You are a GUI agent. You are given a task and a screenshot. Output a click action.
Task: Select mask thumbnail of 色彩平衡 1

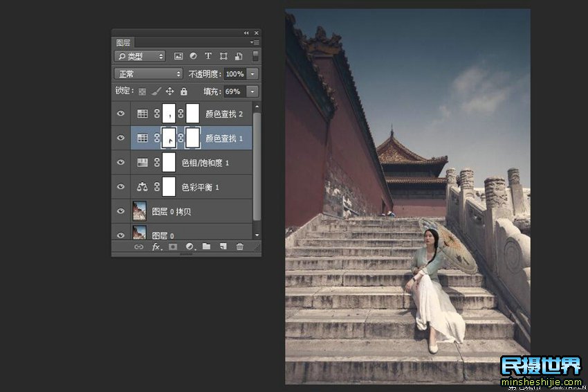click(169, 186)
